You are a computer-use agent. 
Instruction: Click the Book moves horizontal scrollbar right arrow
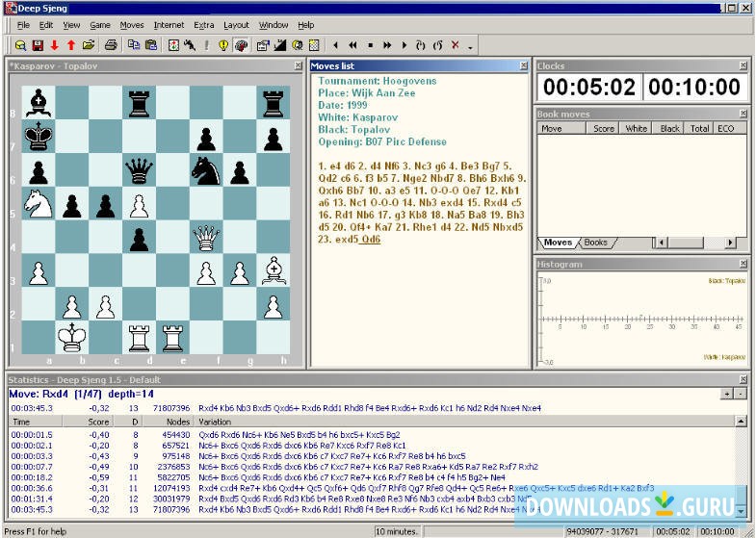pyautogui.click(x=729, y=243)
